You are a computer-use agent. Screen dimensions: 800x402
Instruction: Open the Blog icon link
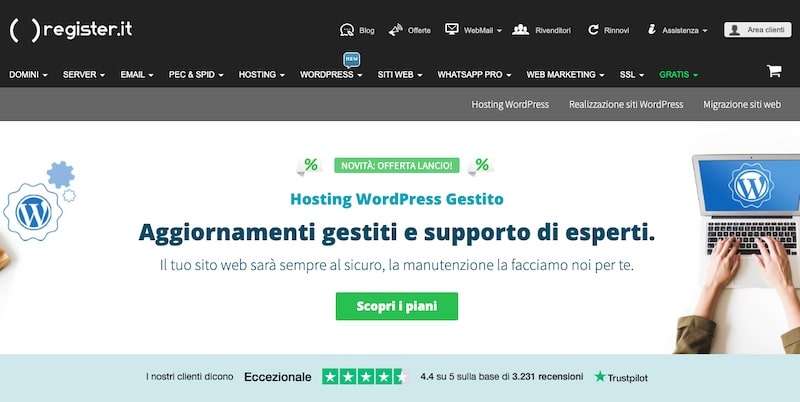(347, 30)
